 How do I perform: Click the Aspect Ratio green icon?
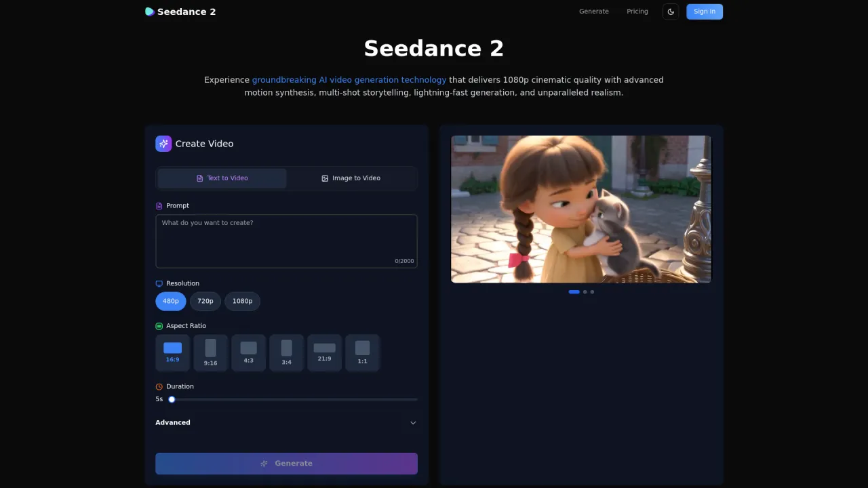(x=159, y=326)
